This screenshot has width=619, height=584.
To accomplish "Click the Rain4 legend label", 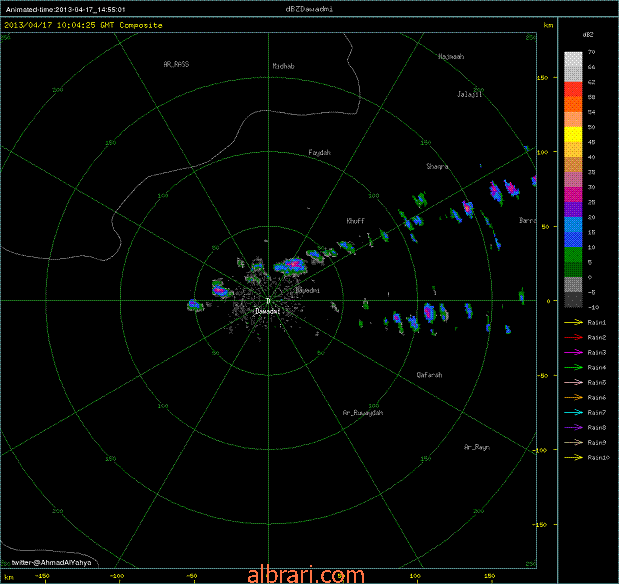I will click(596, 368).
